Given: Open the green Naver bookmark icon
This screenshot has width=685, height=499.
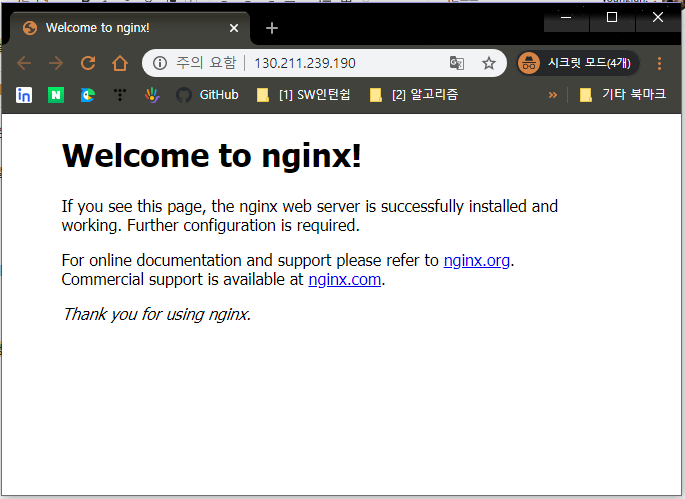Looking at the screenshot, I should click(x=56, y=95).
